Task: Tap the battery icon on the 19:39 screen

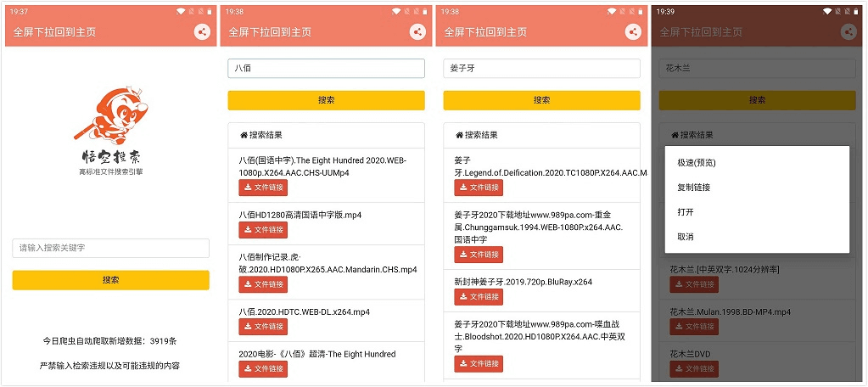Action: point(856,11)
